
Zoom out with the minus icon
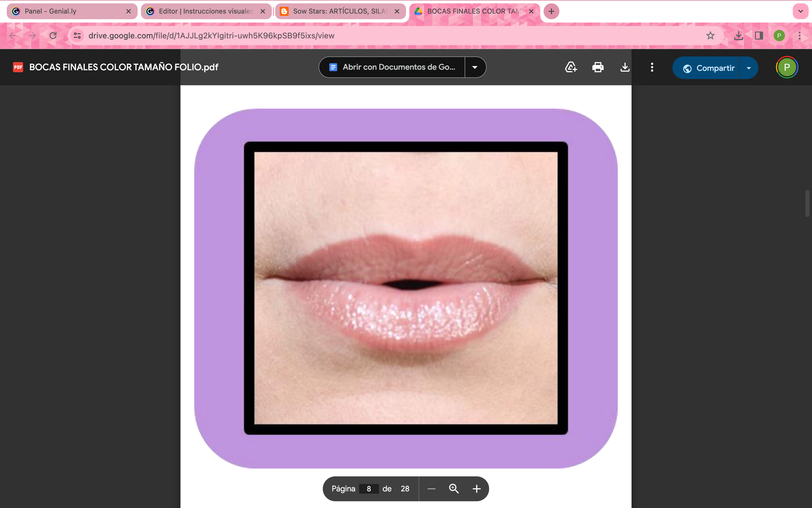point(432,488)
